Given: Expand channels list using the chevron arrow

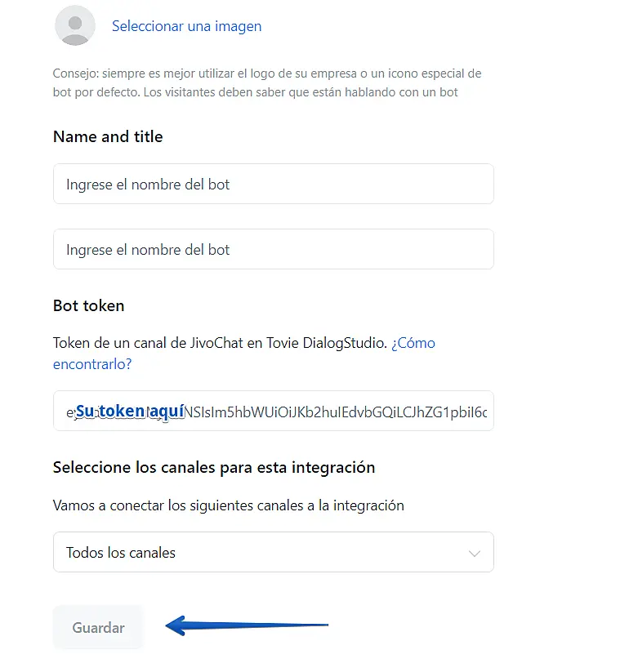Looking at the screenshot, I should click(475, 554).
